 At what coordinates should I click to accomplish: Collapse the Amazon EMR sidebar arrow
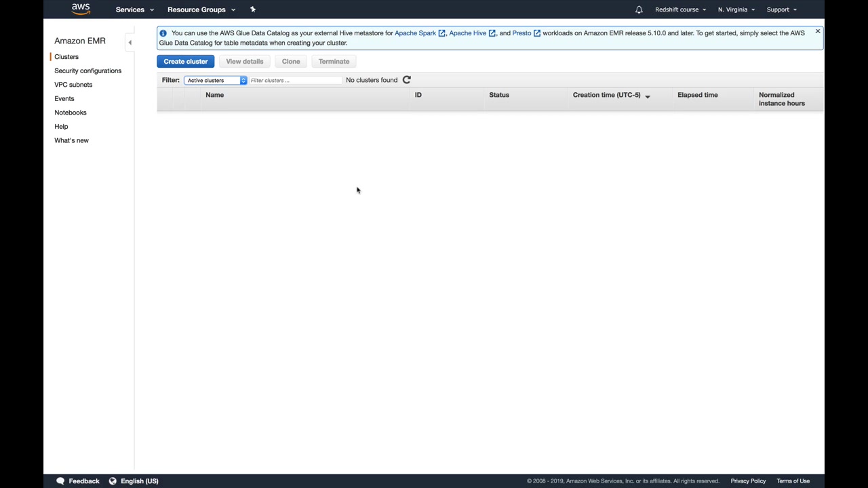coord(130,42)
